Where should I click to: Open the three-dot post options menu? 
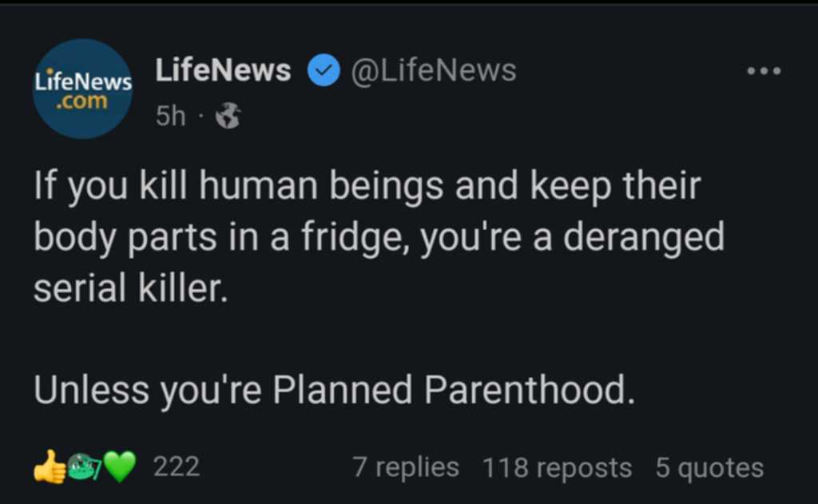(x=764, y=70)
